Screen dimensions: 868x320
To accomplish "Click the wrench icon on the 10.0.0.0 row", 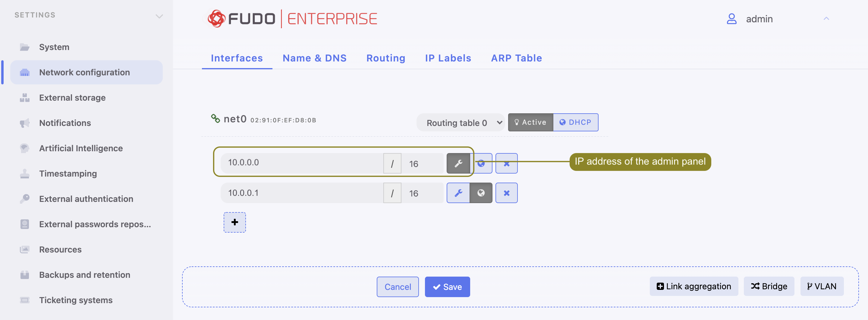I will 459,163.
